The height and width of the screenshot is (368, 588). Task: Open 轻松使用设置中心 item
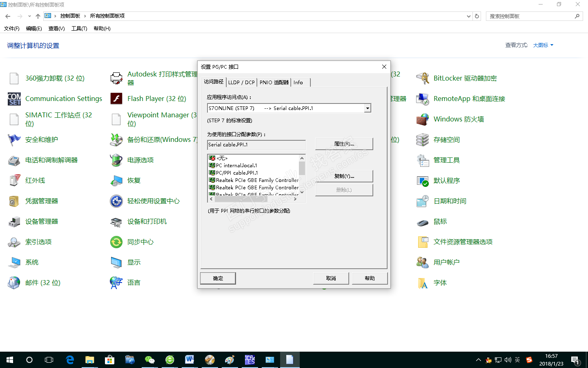pyautogui.click(x=145, y=201)
